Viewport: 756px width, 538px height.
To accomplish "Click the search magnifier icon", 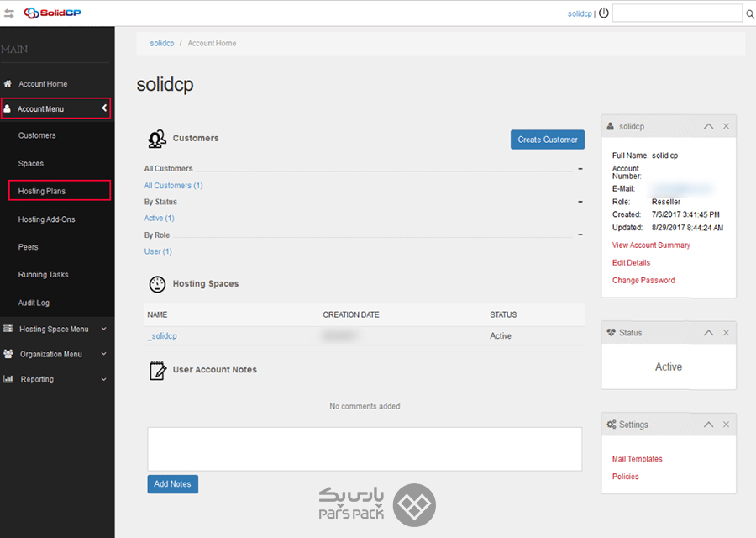I will (x=749, y=13).
